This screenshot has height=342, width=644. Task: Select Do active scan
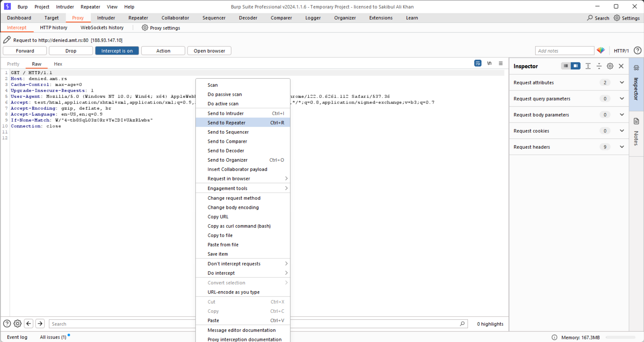[x=243, y=104]
